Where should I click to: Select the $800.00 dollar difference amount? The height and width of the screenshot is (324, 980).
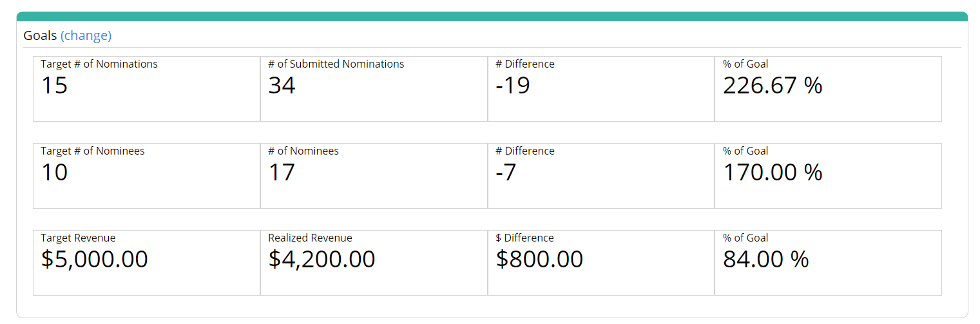tap(539, 260)
